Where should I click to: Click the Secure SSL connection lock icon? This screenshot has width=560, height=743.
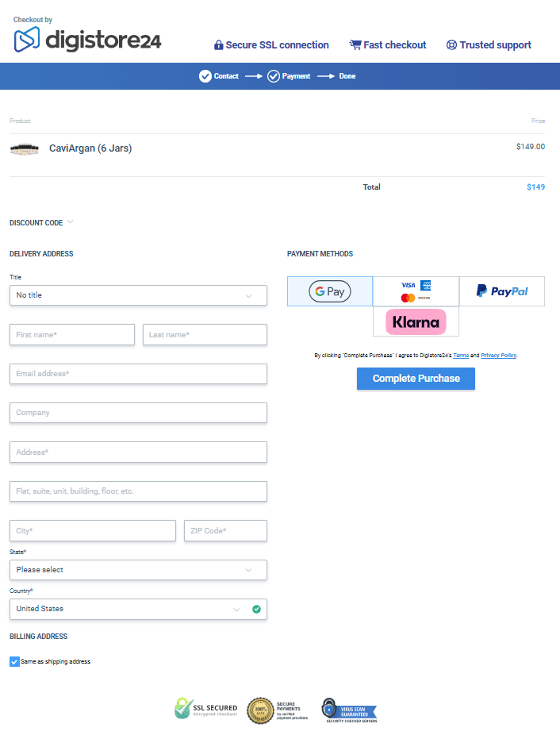[x=218, y=45]
